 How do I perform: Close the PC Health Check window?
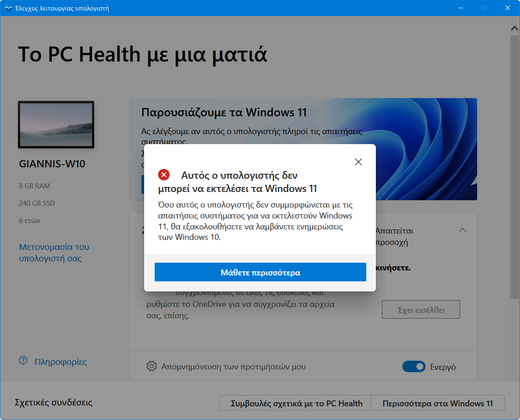point(508,8)
